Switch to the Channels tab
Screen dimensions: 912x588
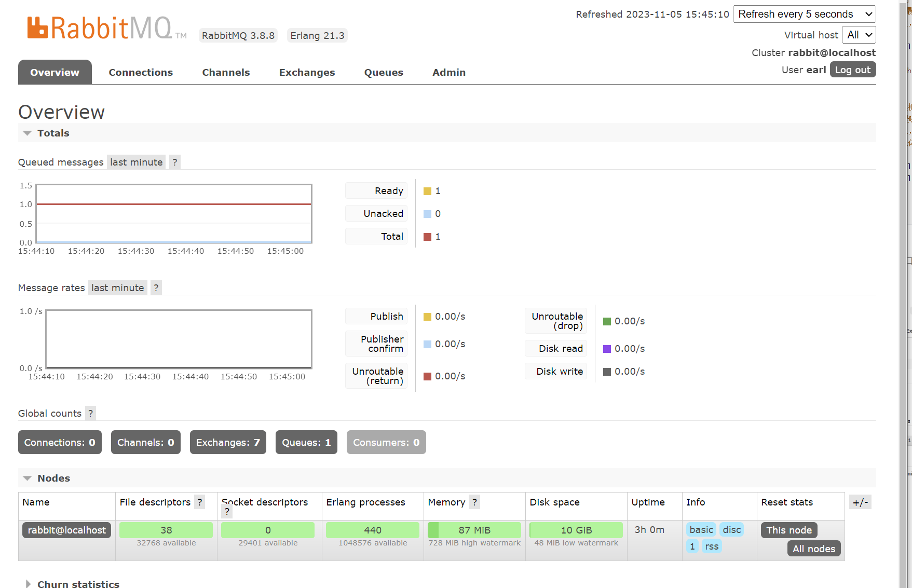pyautogui.click(x=226, y=72)
